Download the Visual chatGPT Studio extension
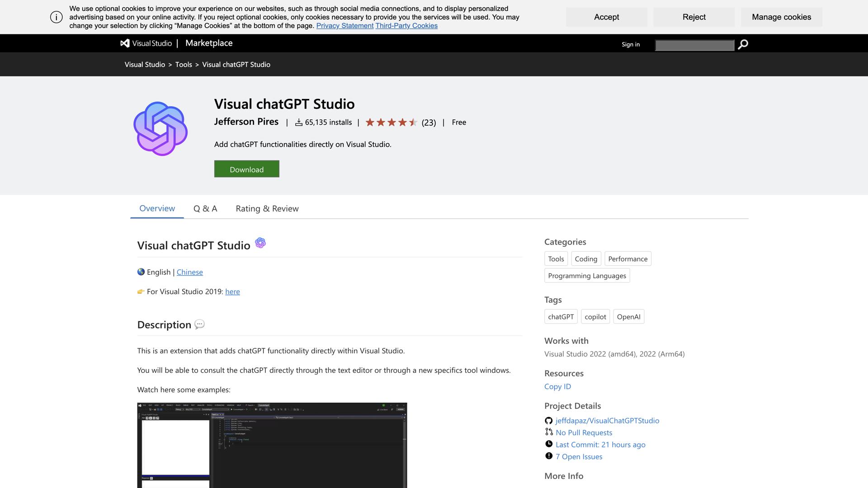 click(246, 169)
